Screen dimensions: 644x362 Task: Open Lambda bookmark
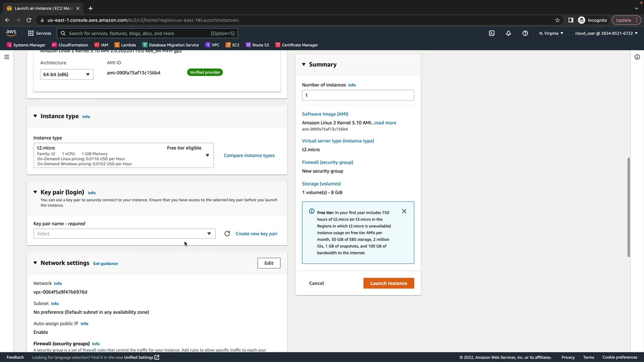click(125, 45)
